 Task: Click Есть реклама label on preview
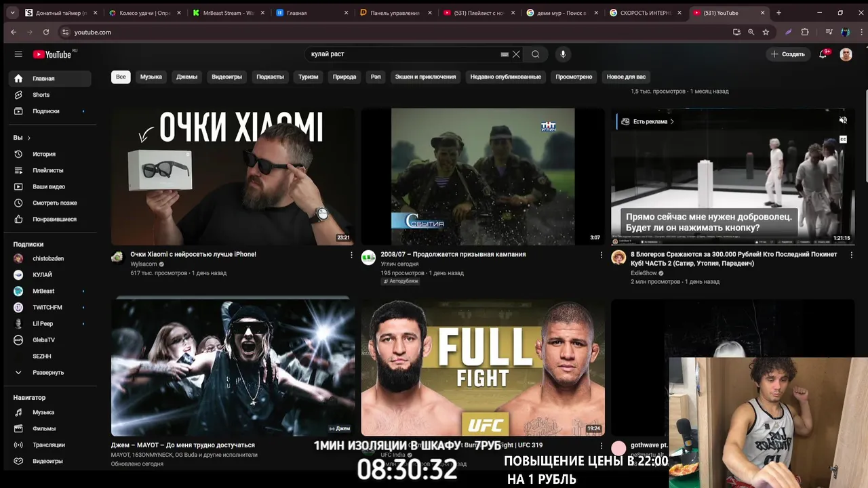pyautogui.click(x=650, y=121)
